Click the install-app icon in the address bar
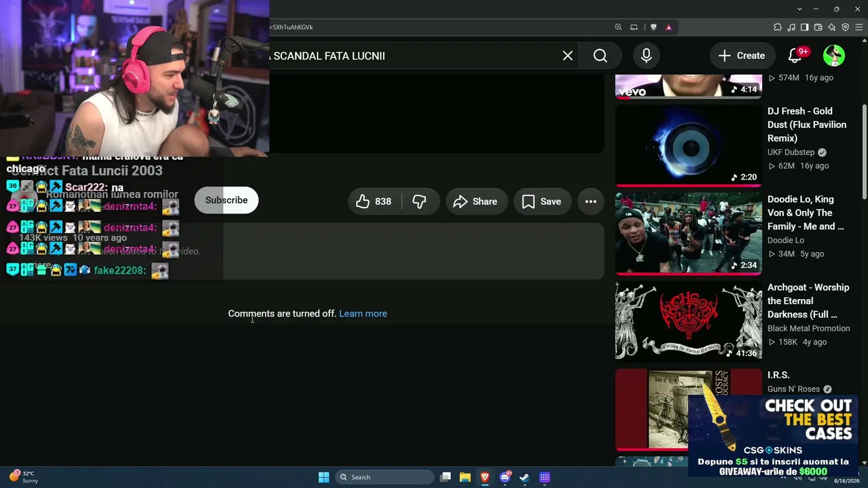The width and height of the screenshot is (868, 488). (634, 27)
